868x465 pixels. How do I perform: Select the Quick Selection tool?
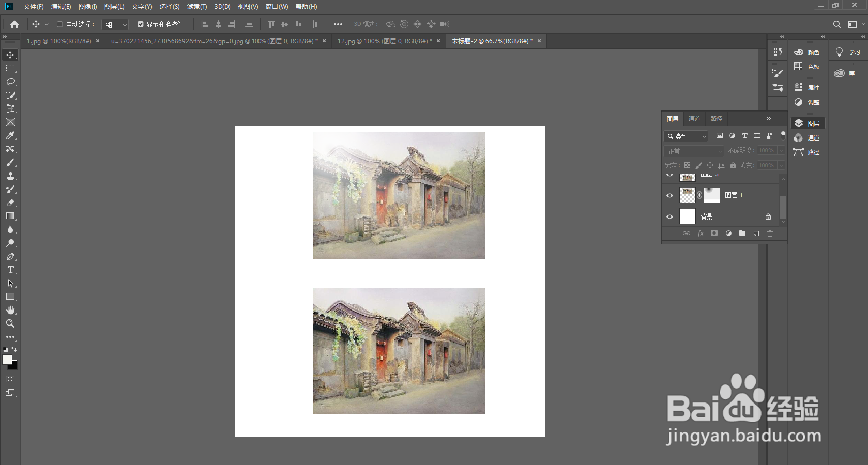pyautogui.click(x=10, y=95)
